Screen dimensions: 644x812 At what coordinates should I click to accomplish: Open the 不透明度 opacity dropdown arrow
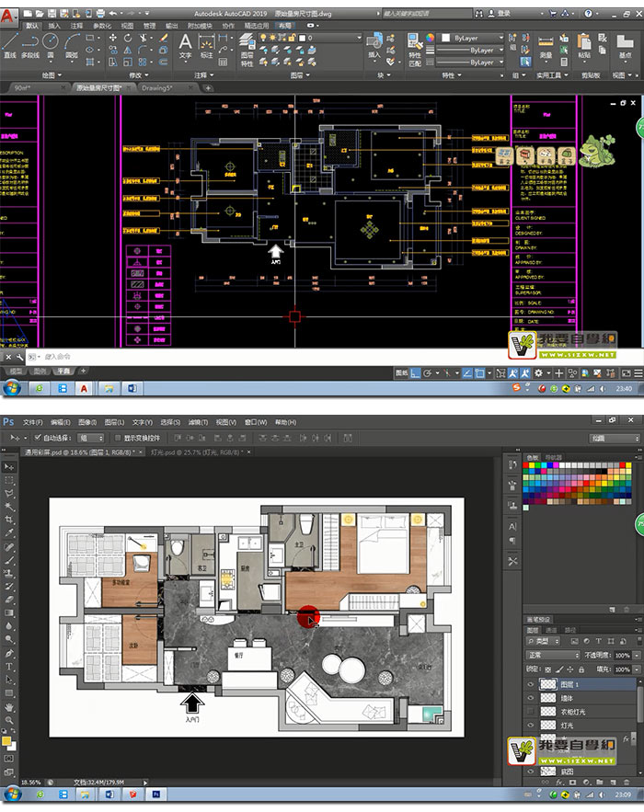(x=636, y=655)
